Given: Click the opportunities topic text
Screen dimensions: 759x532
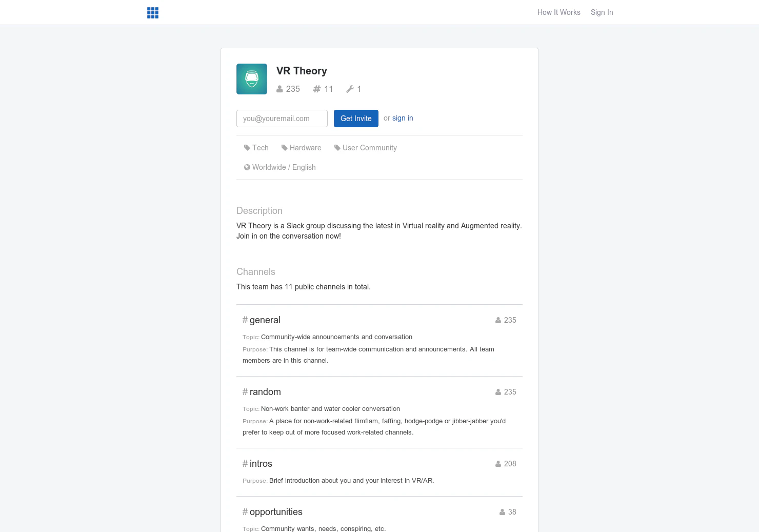Looking at the screenshot, I should click(x=323, y=528).
